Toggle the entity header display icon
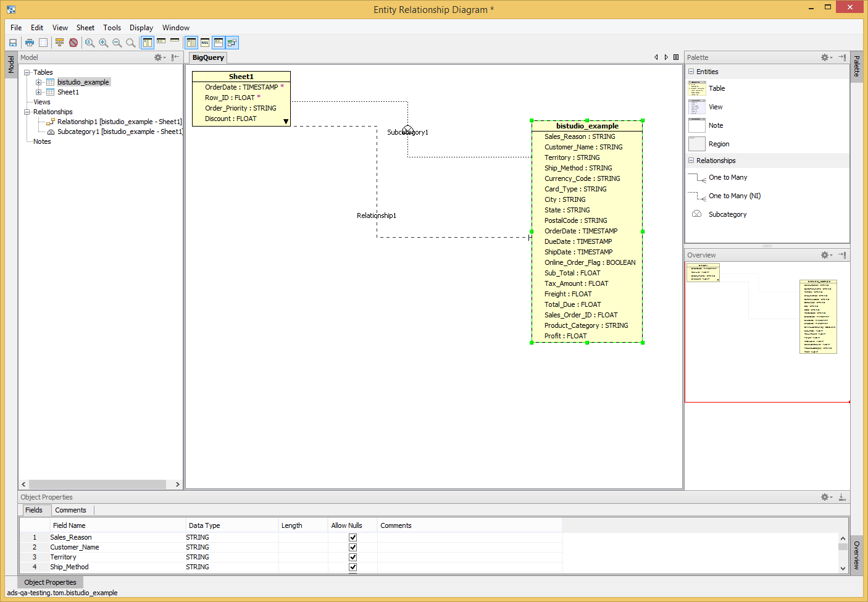The width and height of the screenshot is (868, 602). [219, 43]
